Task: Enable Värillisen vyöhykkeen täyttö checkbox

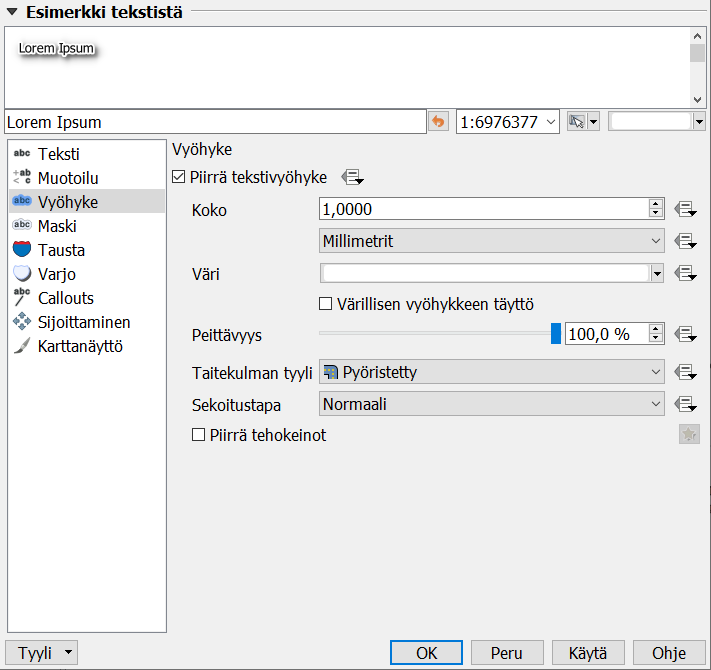Action: pos(325,303)
